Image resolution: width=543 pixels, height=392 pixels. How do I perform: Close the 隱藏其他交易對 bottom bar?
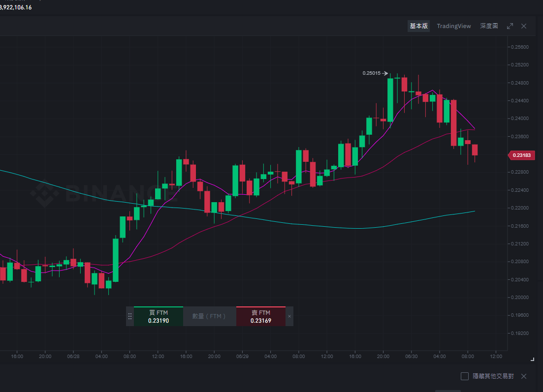(524, 376)
